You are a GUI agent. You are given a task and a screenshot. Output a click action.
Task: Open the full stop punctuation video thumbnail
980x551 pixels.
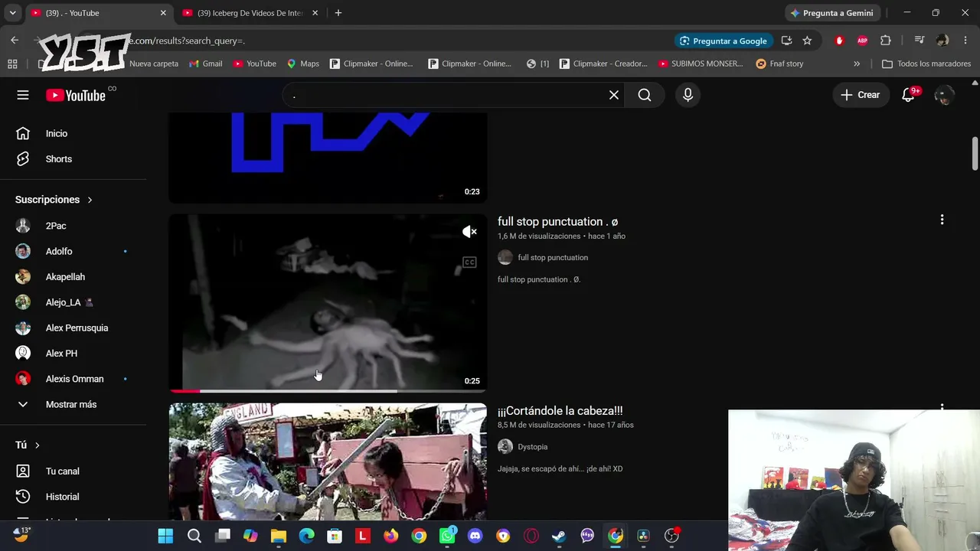(328, 303)
